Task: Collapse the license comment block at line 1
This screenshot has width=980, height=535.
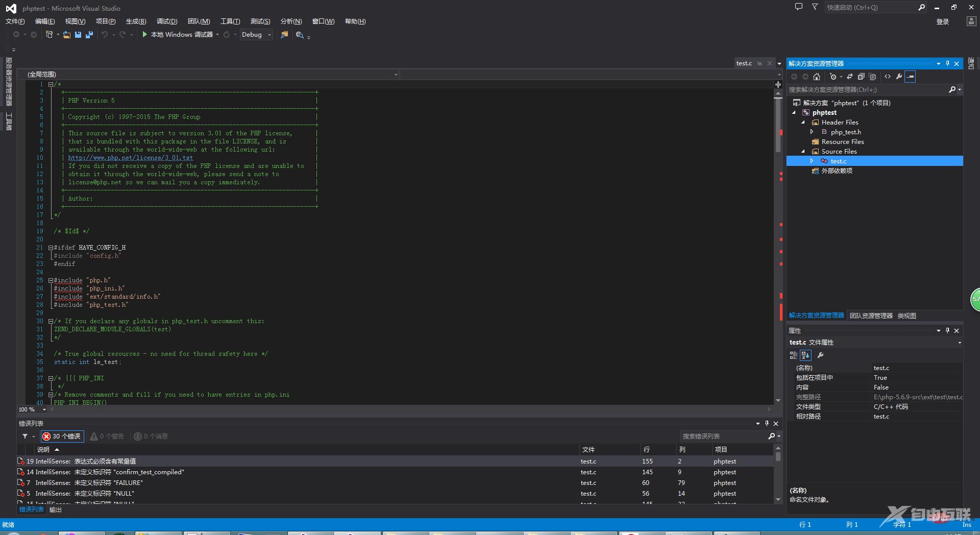Action: point(51,84)
